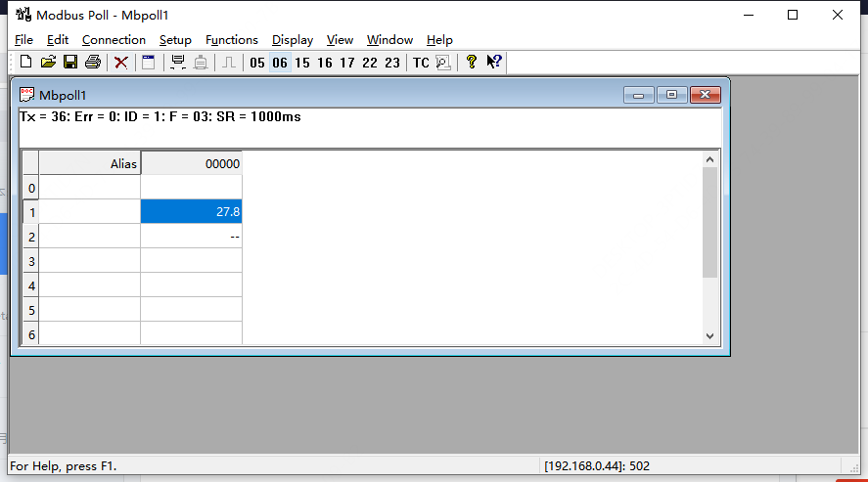Click the Alias cell in row 1
868x482 pixels.
[x=90, y=212]
